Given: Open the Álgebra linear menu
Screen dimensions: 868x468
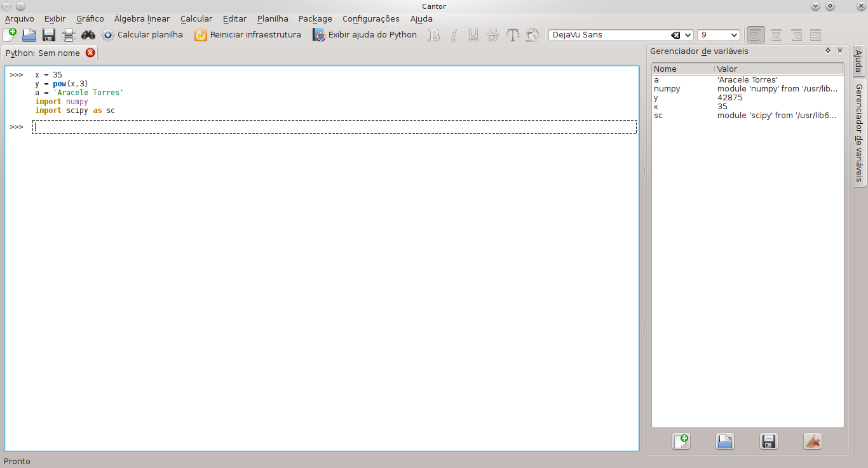Looking at the screenshot, I should click(142, 19).
